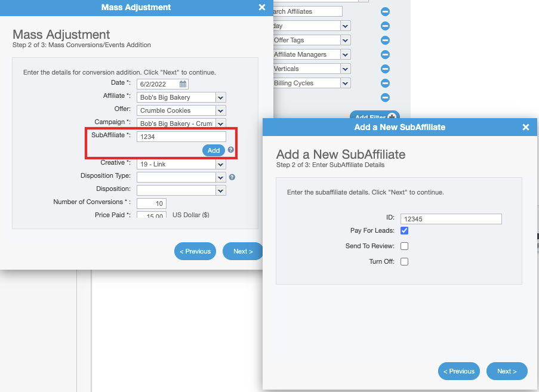The image size is (539, 392).
Task: Click into the SubAffiliate ID input showing 12345
Action: (x=451, y=218)
